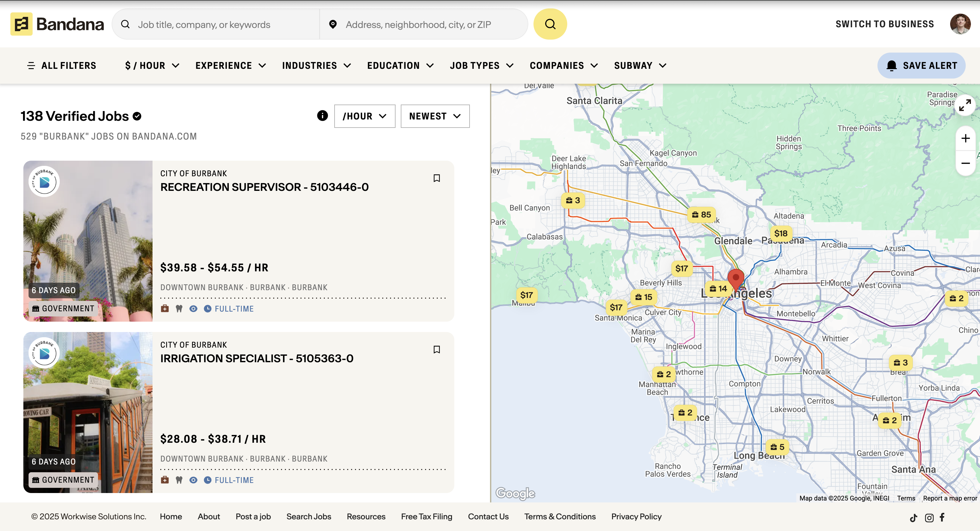Click the yellow search magnifier button
Image resolution: width=980 pixels, height=531 pixels.
550,24
